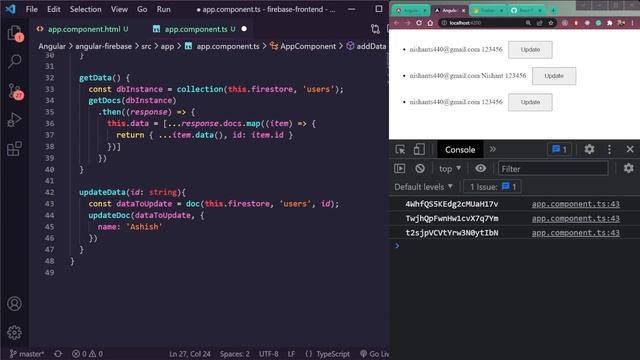Open the Source Control view
Viewport: 640px width, 360px height.
[x=16, y=91]
